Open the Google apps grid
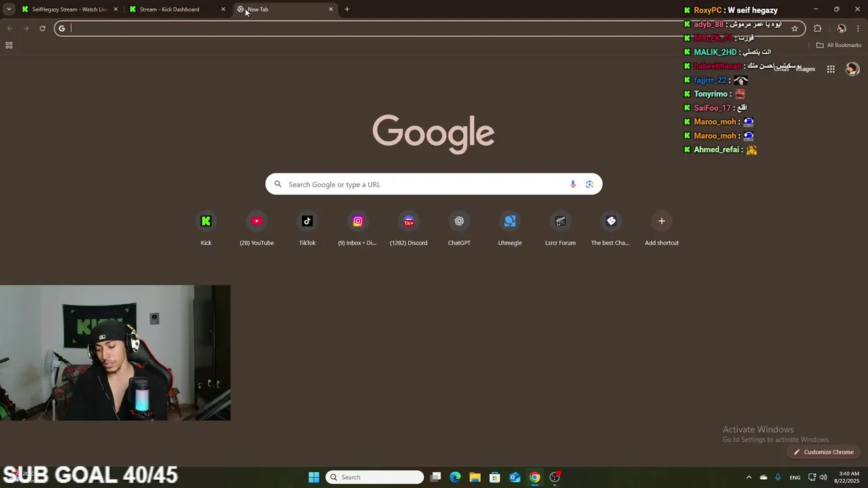The height and width of the screenshot is (488, 868). click(831, 69)
